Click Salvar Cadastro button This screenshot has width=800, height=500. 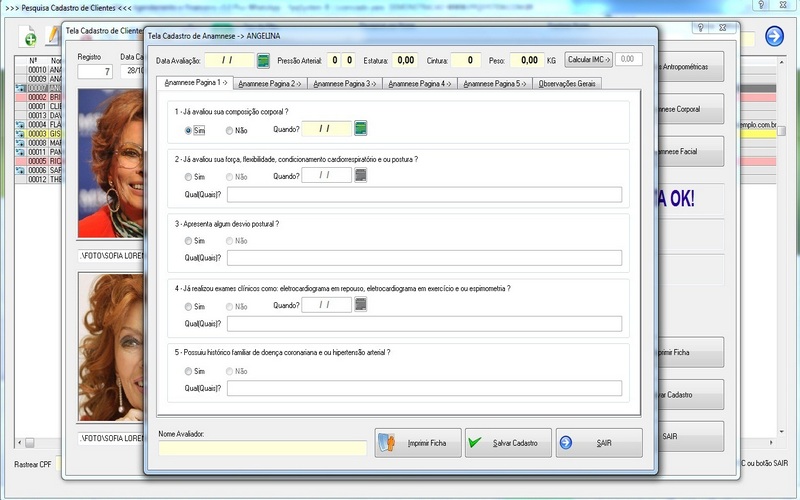(x=508, y=443)
